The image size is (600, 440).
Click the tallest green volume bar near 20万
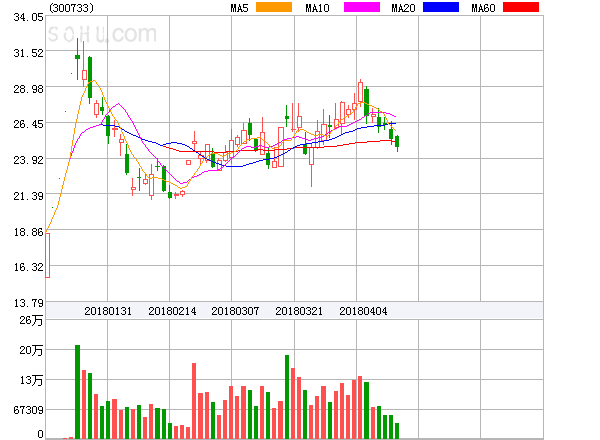(x=77, y=392)
